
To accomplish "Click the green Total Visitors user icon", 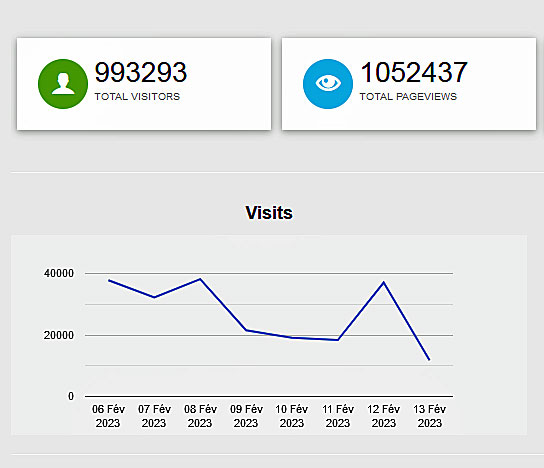I will click(63, 84).
